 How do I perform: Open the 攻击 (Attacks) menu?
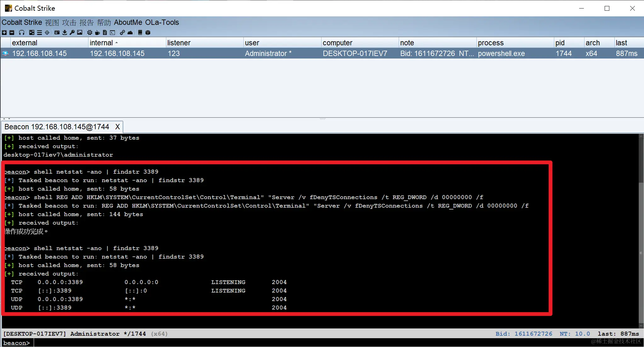(x=69, y=23)
